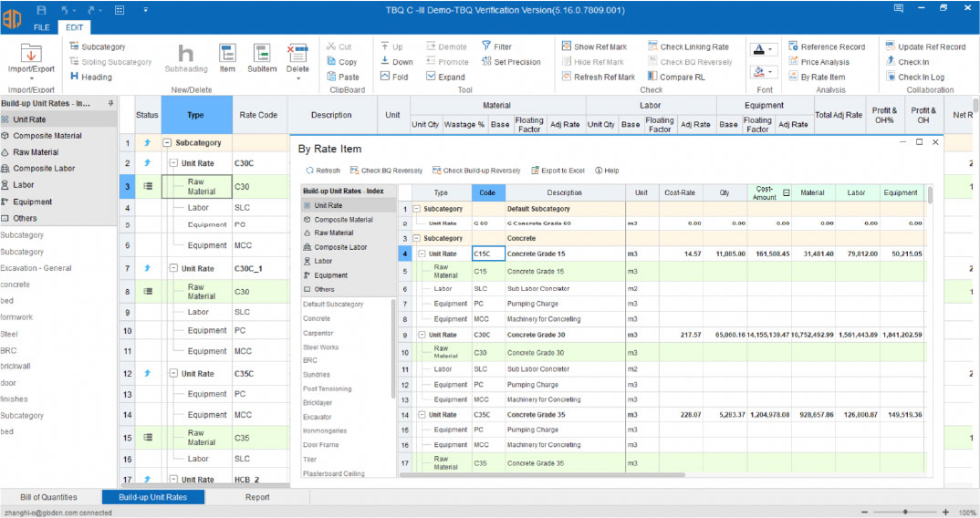Switch to the Bill of Quantities tab

coord(49,497)
